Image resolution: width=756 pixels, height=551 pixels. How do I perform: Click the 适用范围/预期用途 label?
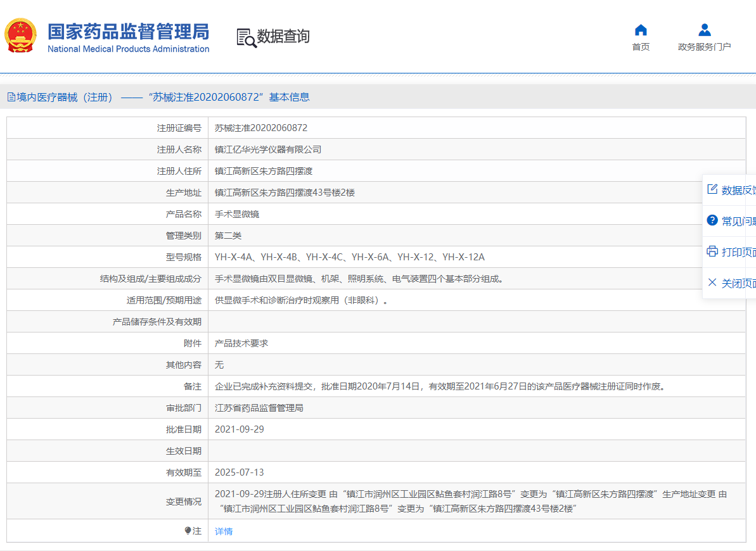(x=164, y=300)
